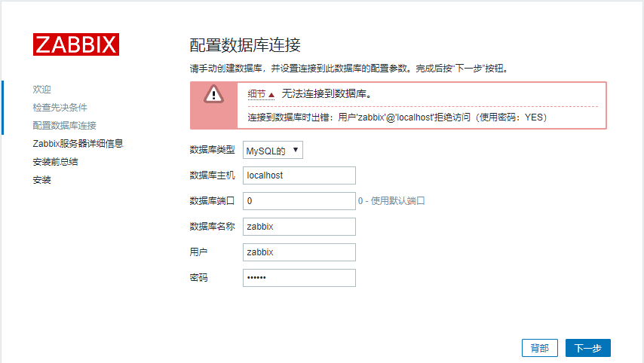This screenshot has width=644, height=363.
Task: Click the 无法连接到数据库 error message
Action: pos(327,94)
